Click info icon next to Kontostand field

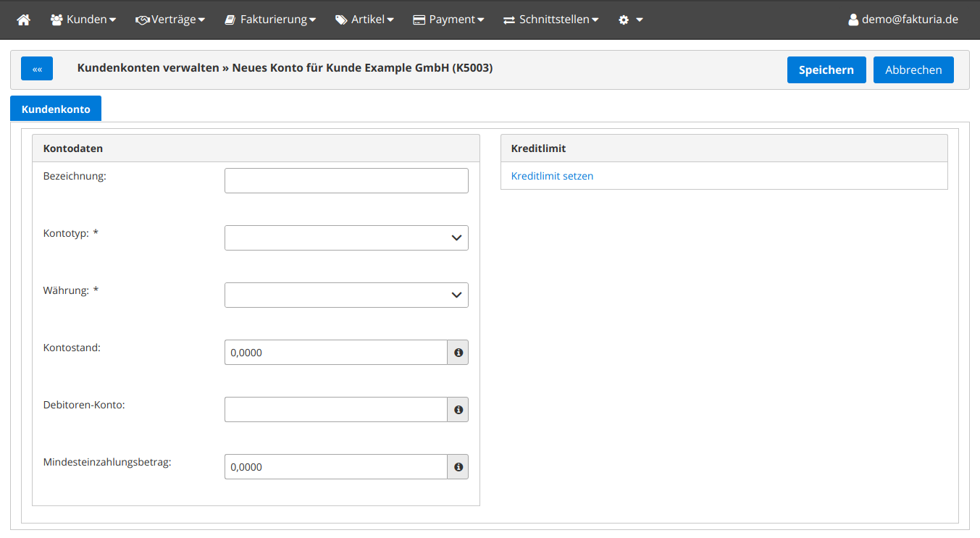pos(458,353)
